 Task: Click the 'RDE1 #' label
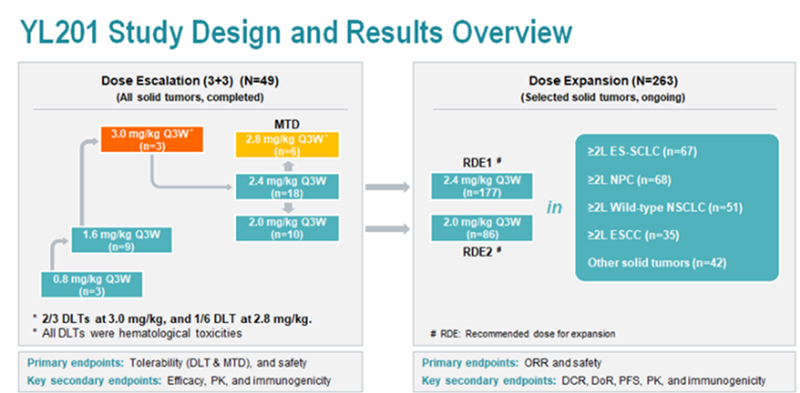481,163
